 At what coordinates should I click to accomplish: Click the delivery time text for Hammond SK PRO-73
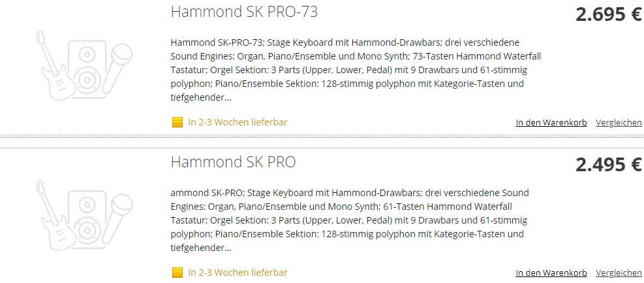(238, 122)
